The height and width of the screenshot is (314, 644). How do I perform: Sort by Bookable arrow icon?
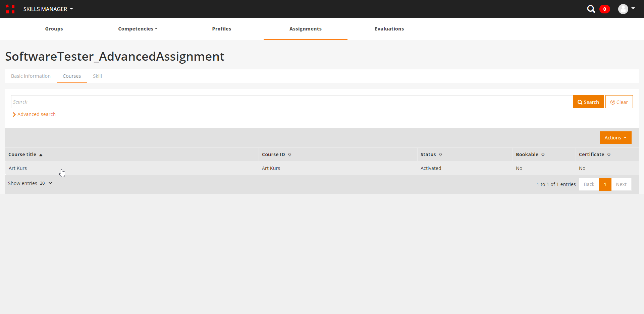543,155
